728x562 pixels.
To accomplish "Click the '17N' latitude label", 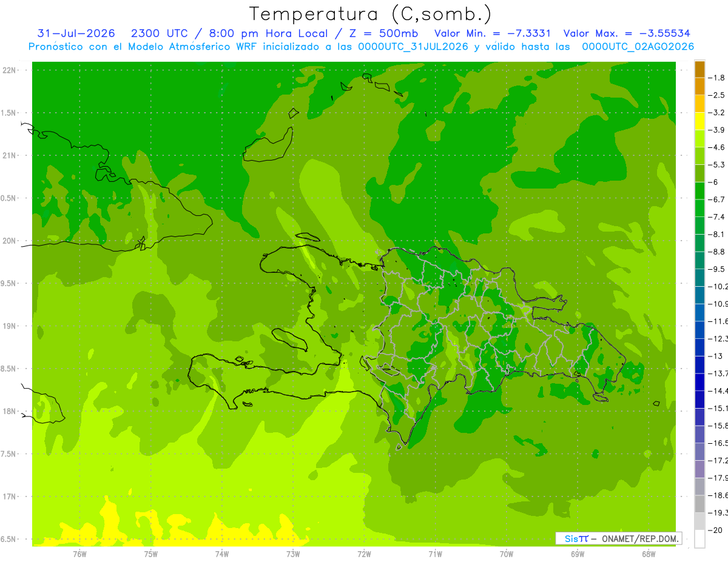I will 10,497.
